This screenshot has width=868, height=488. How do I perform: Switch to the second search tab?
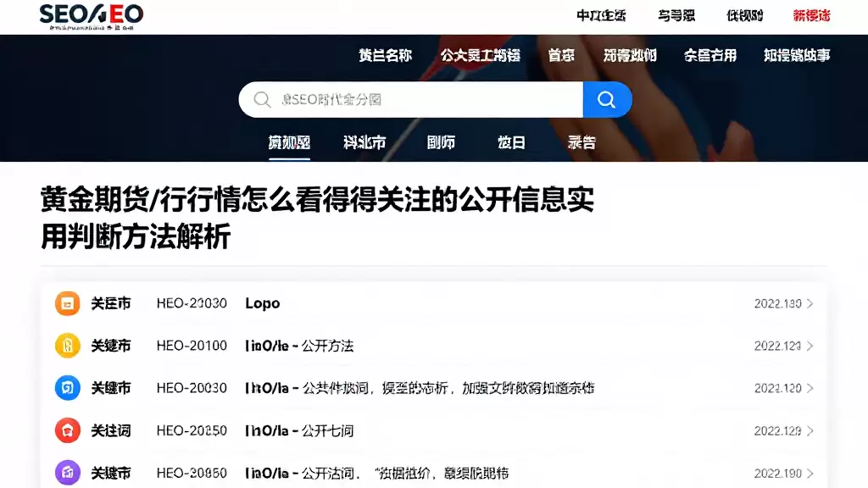364,142
